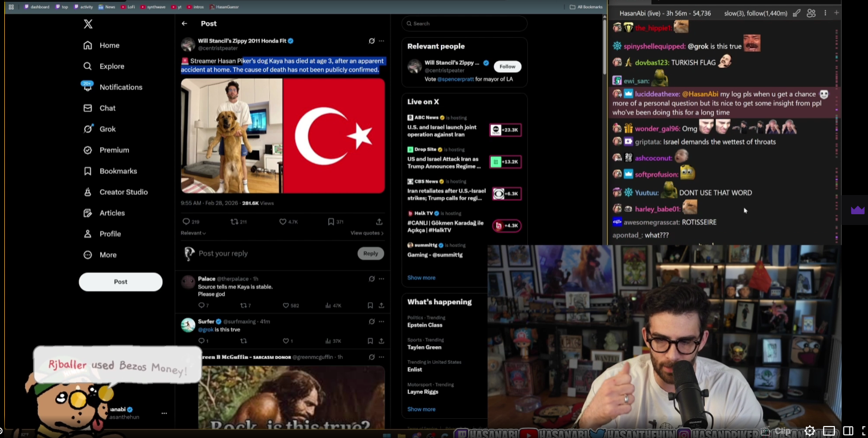Open ABC News live about Iran operation
Viewport: 868px width, 438px height.
click(464, 127)
